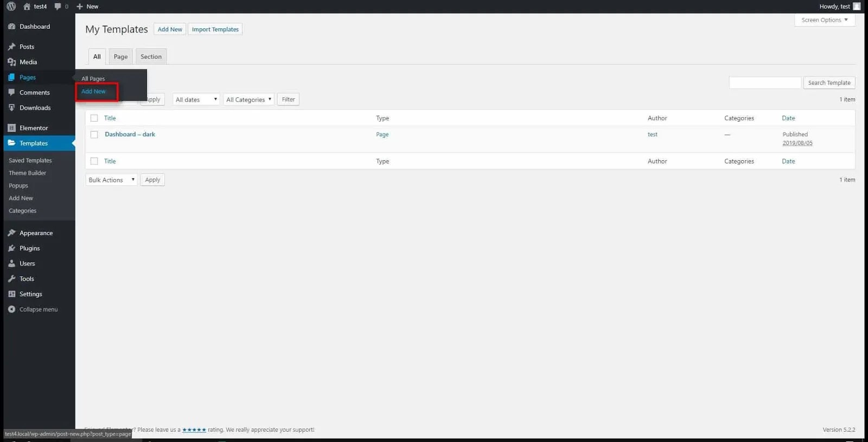Open Categories under Templates submenu
868x442 pixels.
tap(22, 211)
